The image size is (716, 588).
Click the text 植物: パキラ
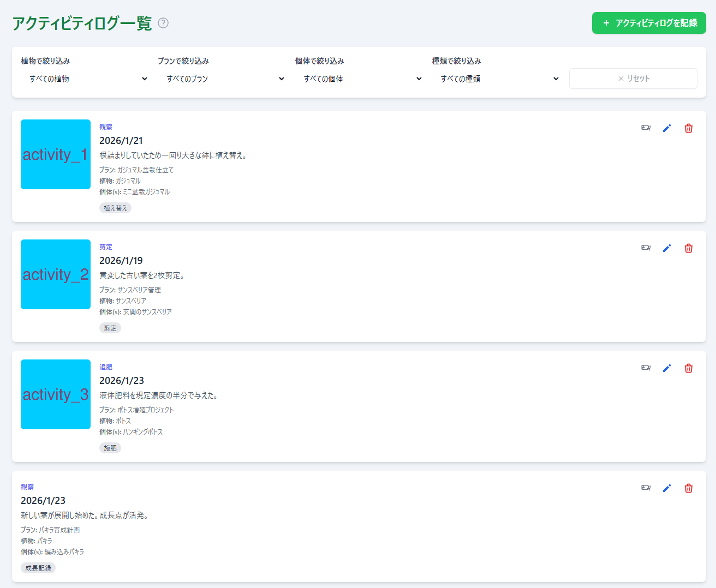(37, 541)
